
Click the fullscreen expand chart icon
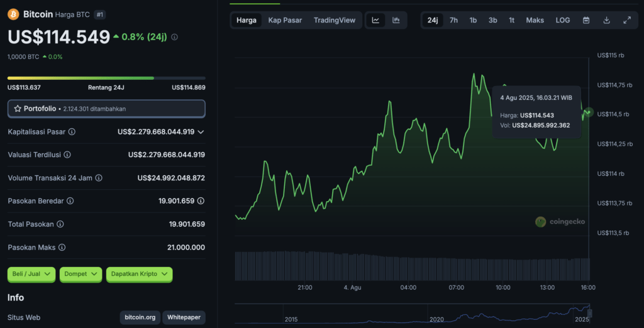point(627,20)
